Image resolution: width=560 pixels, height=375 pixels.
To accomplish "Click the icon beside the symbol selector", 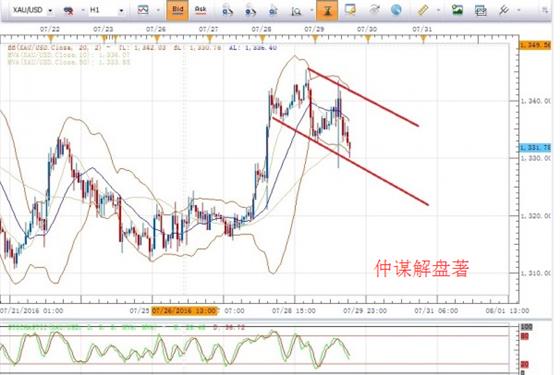I will (x=68, y=10).
